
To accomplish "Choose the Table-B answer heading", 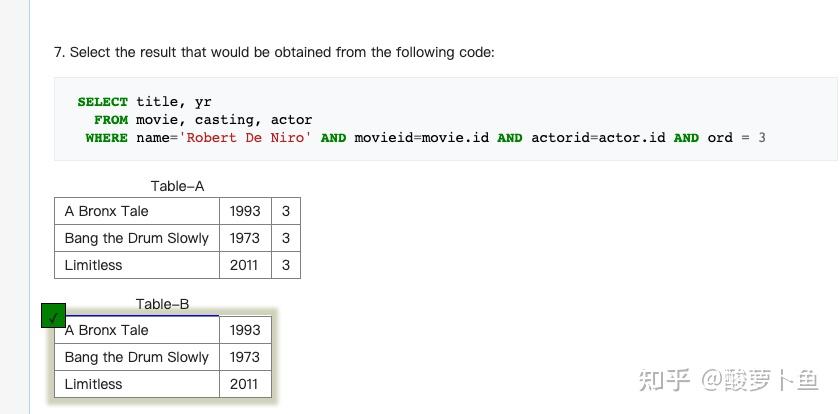I will [x=162, y=304].
